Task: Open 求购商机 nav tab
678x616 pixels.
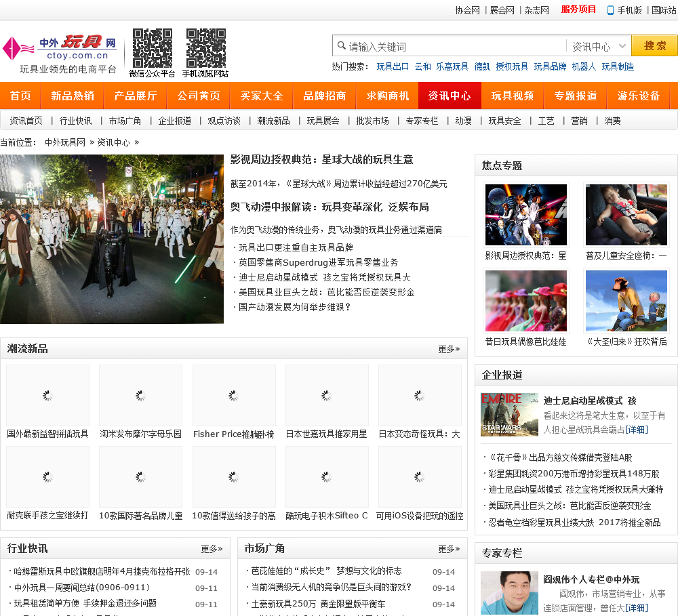Action: pos(387,96)
